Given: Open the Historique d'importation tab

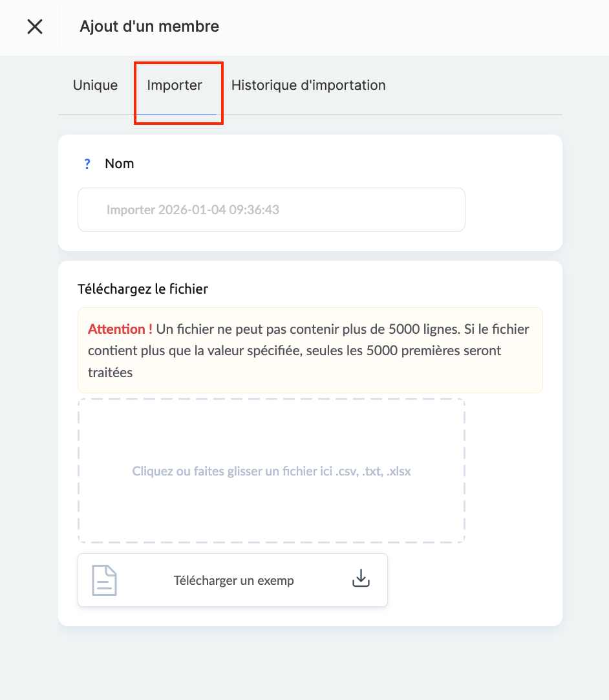Looking at the screenshot, I should tap(308, 85).
